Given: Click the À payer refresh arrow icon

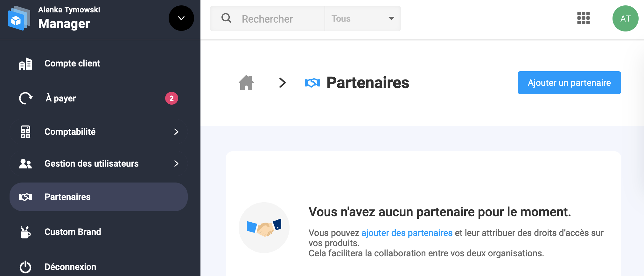Looking at the screenshot, I should pyautogui.click(x=25, y=98).
